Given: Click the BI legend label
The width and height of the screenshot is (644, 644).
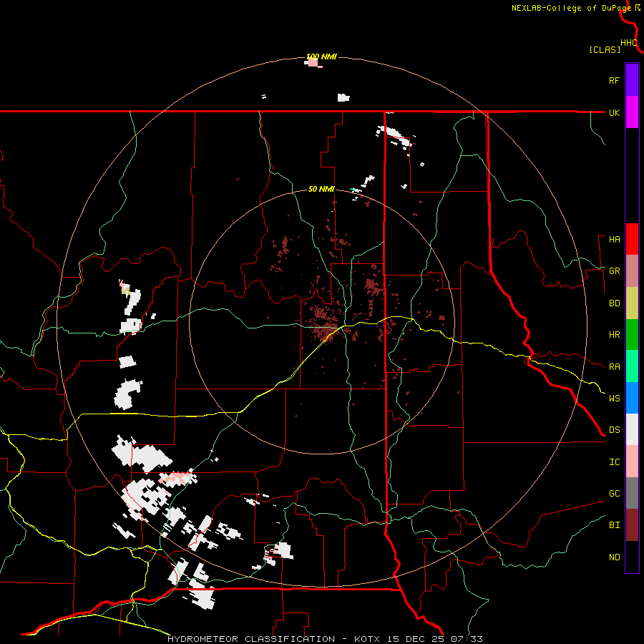Looking at the screenshot, I should click(615, 525).
